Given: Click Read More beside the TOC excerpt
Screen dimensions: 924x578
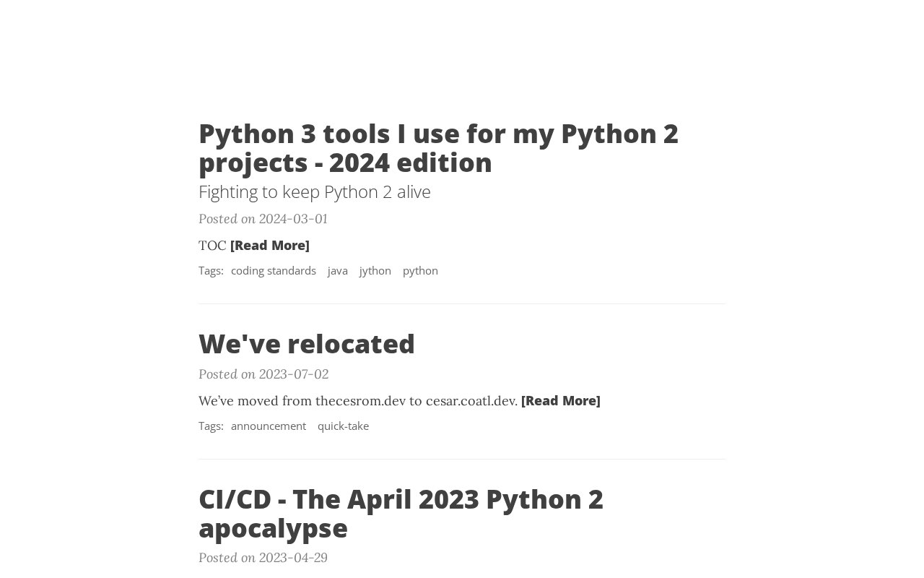Looking at the screenshot, I should pos(269,246).
